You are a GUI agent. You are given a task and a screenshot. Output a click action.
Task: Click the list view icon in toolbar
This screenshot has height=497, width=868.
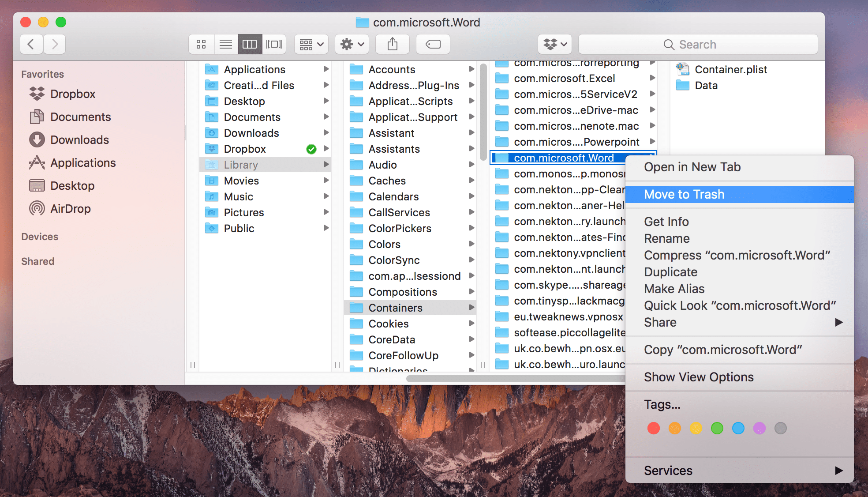tap(225, 44)
